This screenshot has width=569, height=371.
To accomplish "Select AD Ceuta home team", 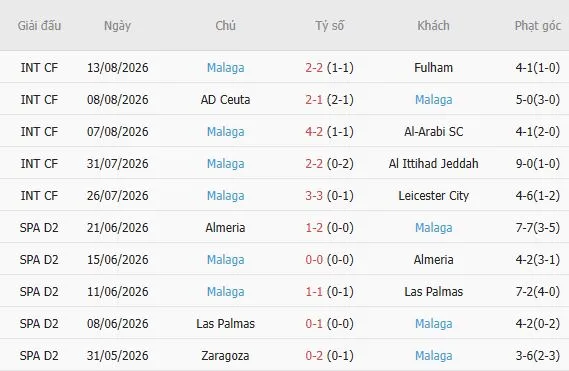I will pyautogui.click(x=225, y=100).
